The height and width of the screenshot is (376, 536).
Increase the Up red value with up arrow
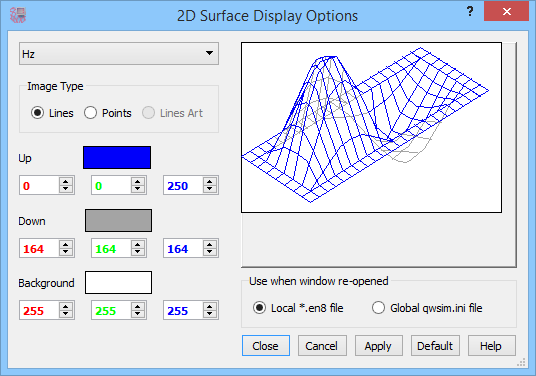point(66,182)
